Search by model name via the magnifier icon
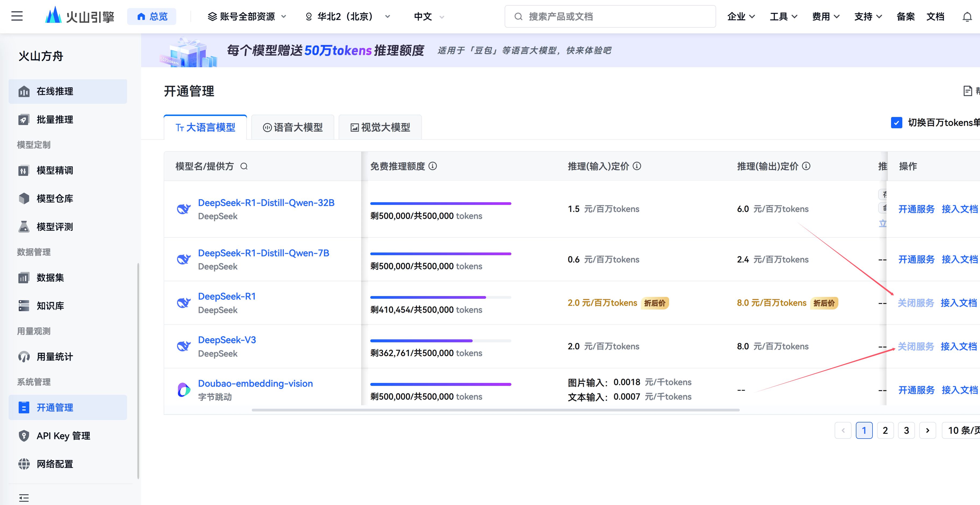Viewport: 980px width, 505px height. pyautogui.click(x=244, y=166)
